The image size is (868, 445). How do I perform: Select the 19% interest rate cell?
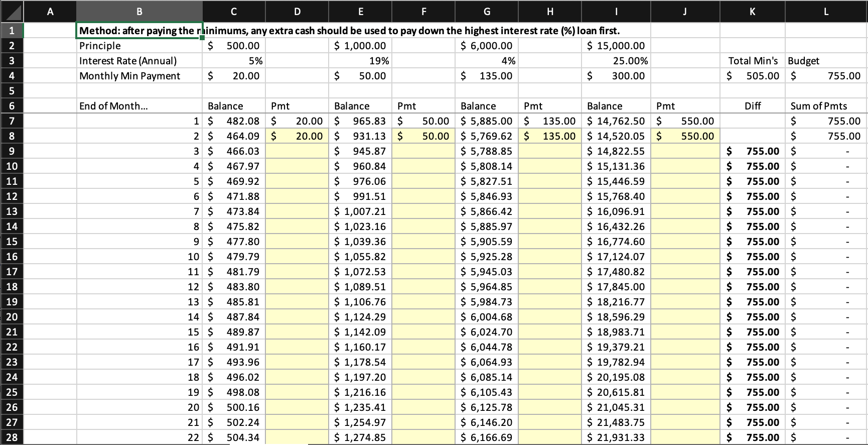(x=360, y=61)
